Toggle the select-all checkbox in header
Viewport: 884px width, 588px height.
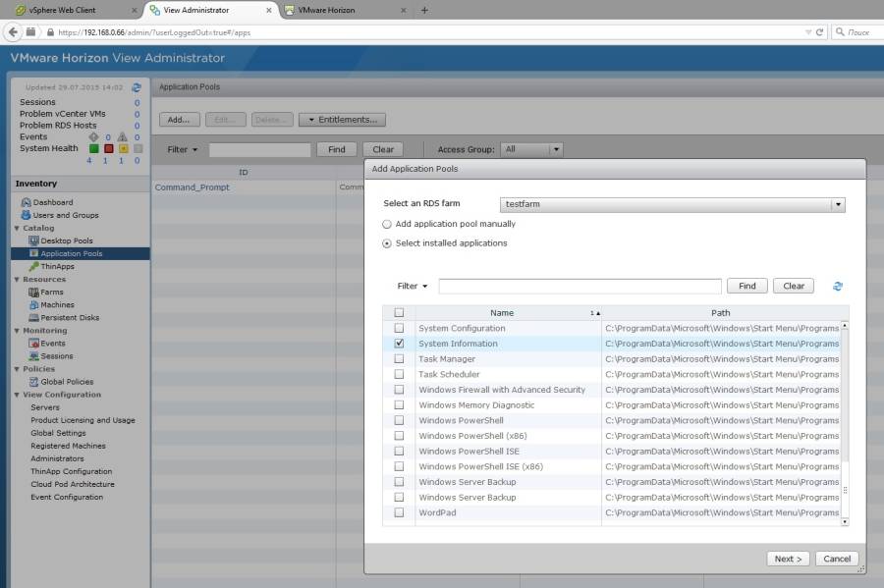(399, 312)
